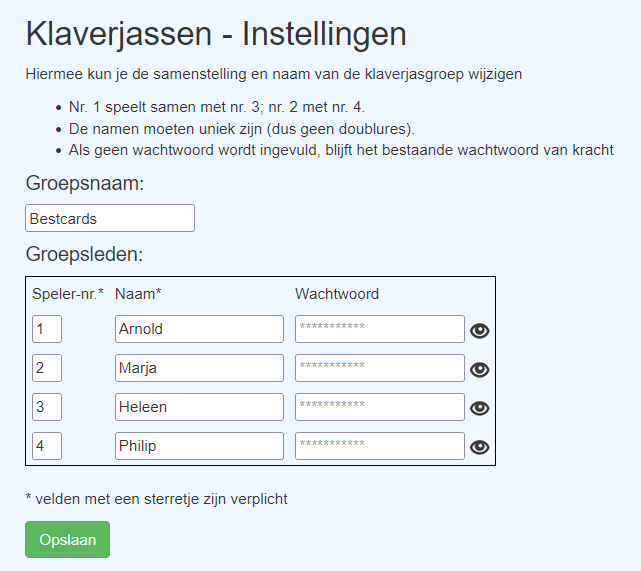Image resolution: width=641 pixels, height=571 pixels.
Task: Show Arnold's password with eye icon
Action: point(480,330)
